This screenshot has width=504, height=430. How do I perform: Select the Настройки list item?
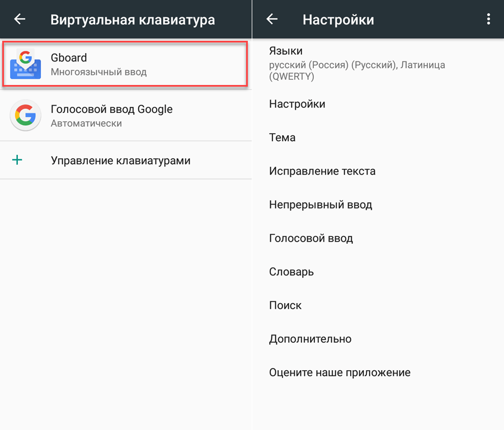297,104
